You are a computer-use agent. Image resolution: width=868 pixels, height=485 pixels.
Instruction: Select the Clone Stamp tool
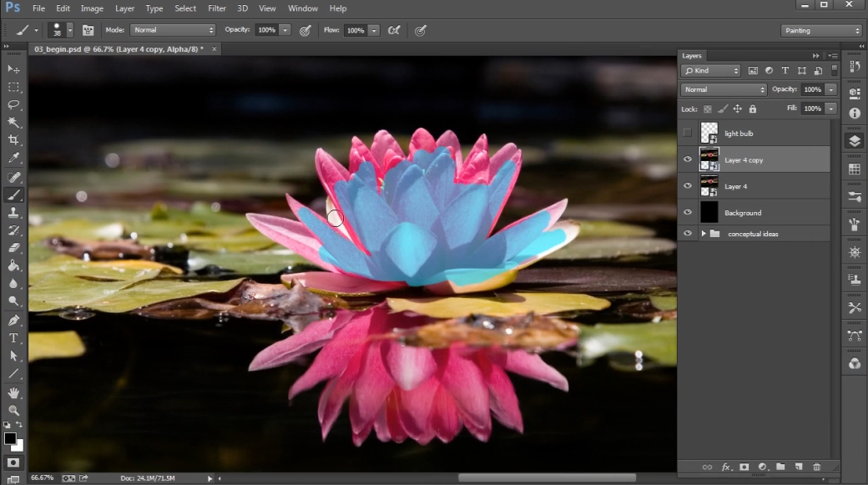tap(14, 213)
